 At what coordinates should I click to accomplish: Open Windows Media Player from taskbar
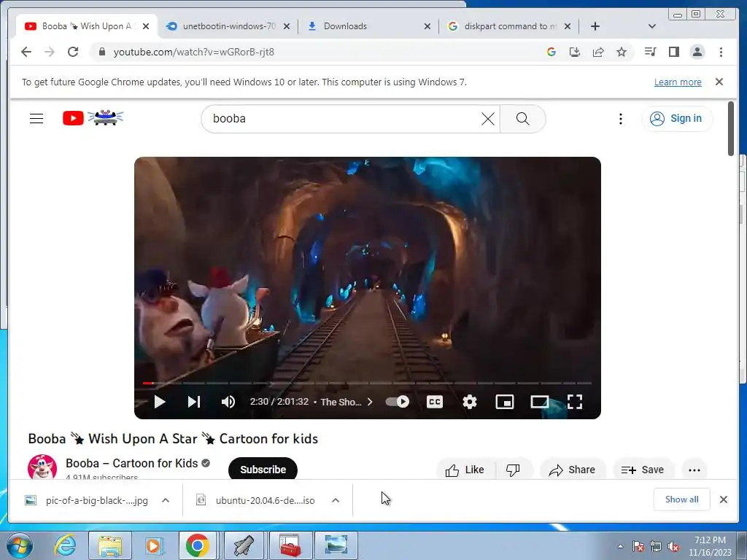(x=154, y=545)
